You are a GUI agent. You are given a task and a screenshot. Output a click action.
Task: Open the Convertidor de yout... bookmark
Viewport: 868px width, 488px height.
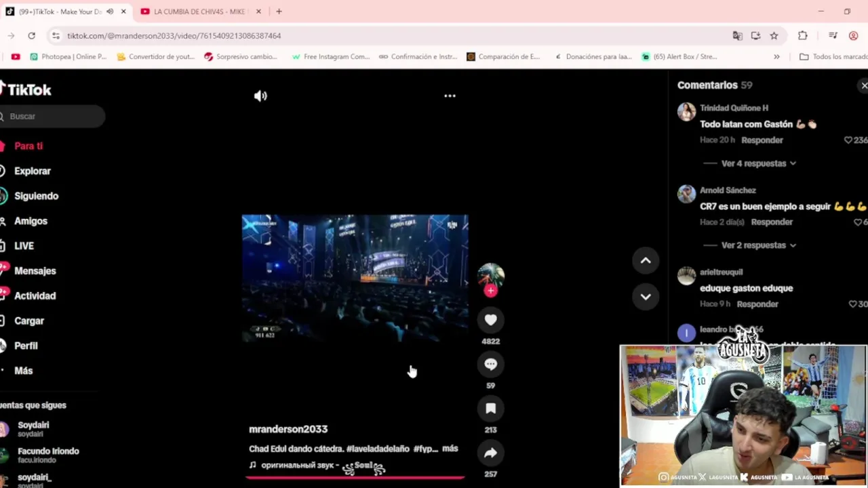156,57
